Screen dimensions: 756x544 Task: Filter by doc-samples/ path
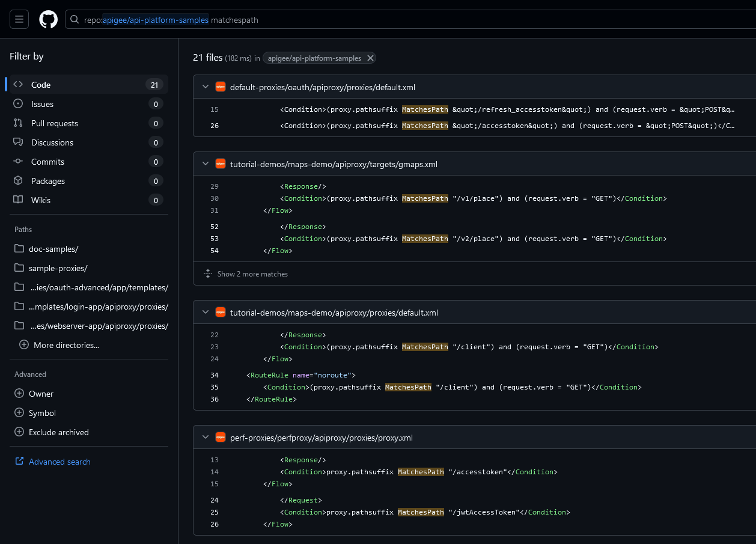[x=89, y=249]
